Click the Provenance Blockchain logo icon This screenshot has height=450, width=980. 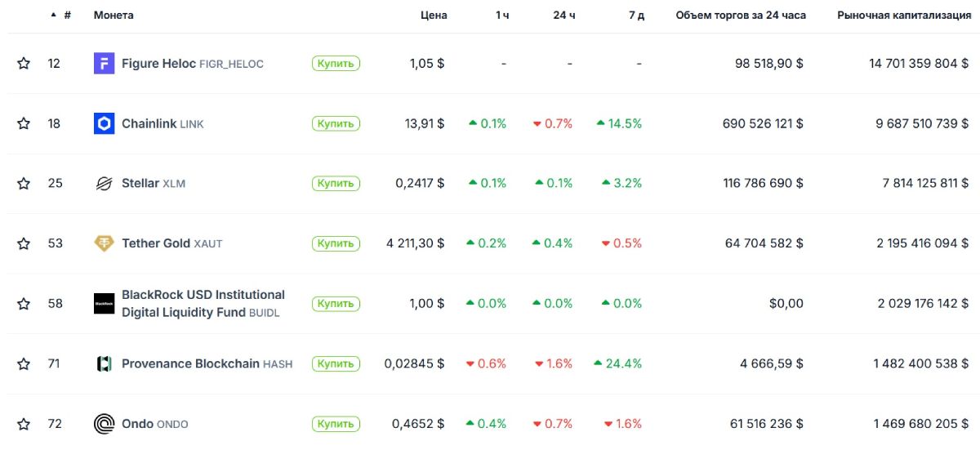pos(104,364)
